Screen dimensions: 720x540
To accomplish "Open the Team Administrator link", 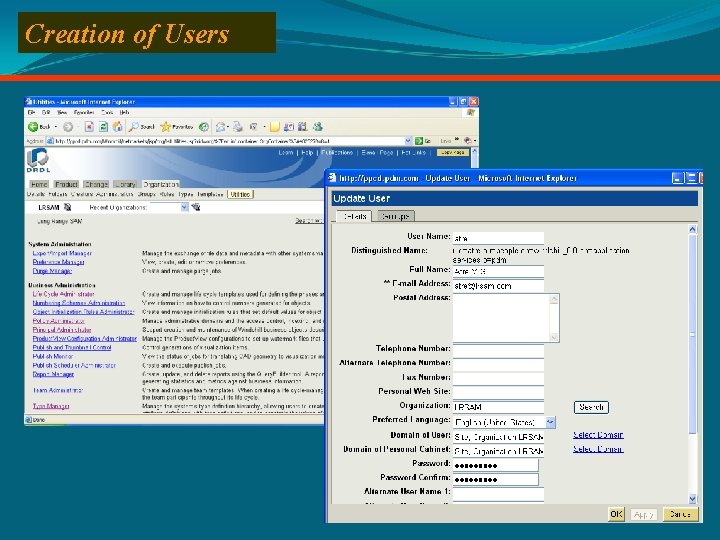I will (58, 390).
